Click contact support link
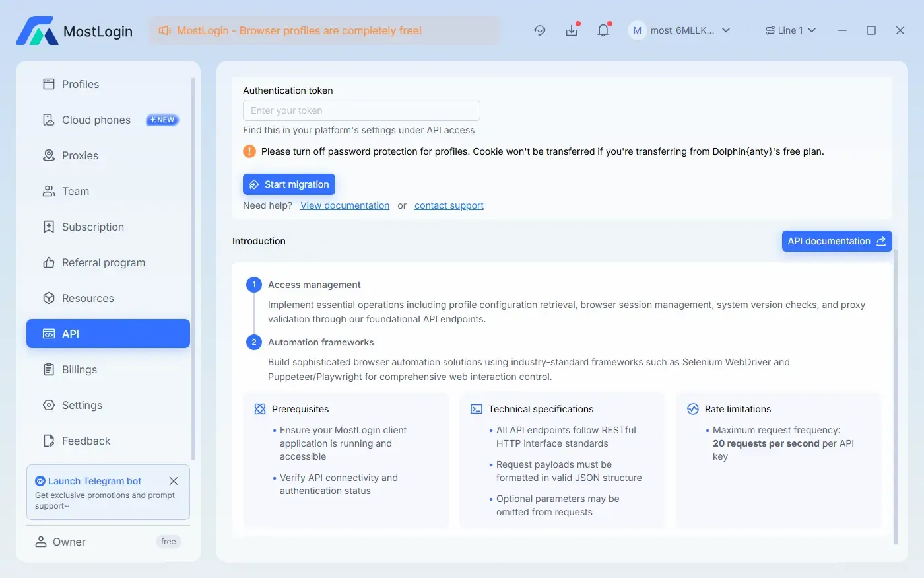This screenshot has width=924, height=578. pyautogui.click(x=449, y=205)
